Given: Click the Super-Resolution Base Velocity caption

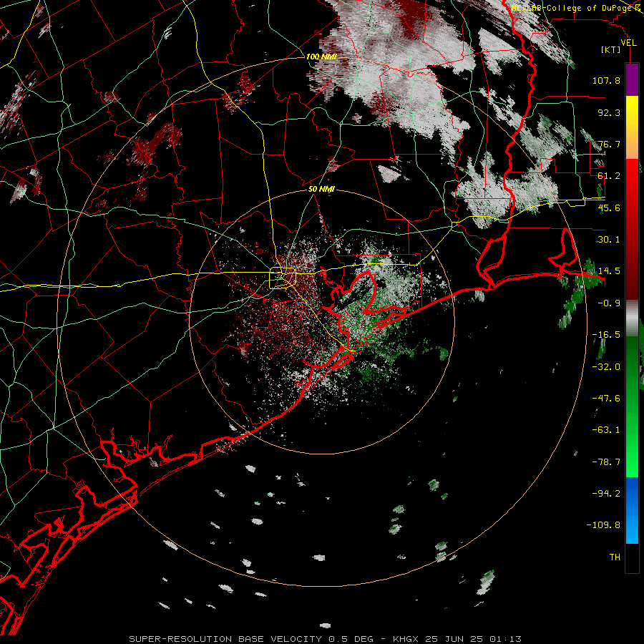Looking at the screenshot, I should pos(325,639).
